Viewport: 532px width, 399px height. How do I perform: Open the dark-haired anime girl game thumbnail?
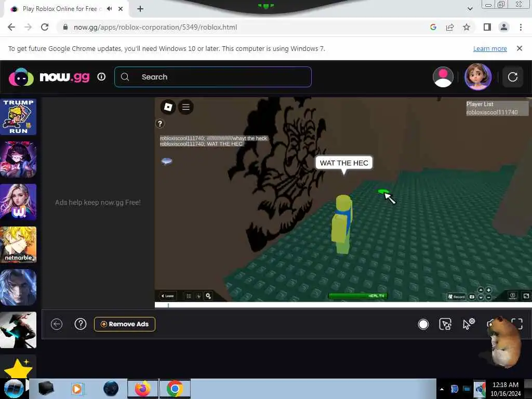coord(18,159)
